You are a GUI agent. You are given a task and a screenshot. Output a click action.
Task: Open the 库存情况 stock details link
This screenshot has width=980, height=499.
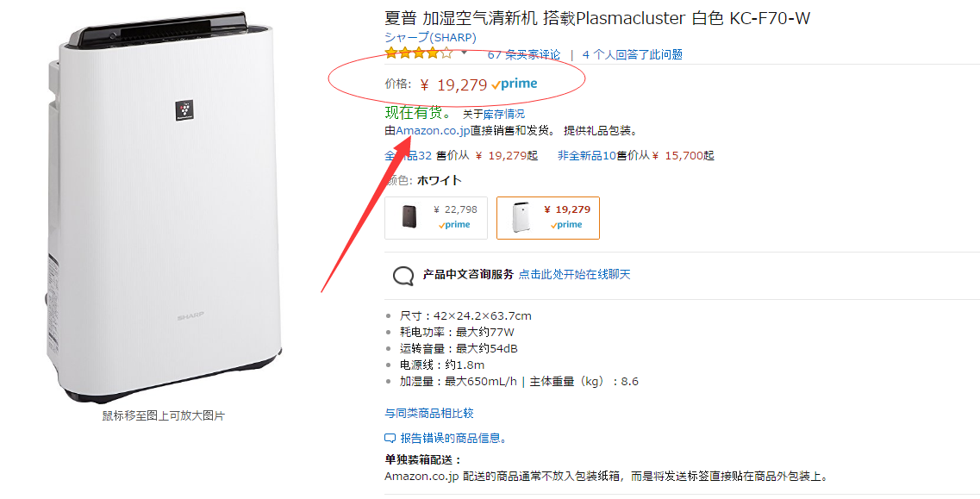point(503,115)
